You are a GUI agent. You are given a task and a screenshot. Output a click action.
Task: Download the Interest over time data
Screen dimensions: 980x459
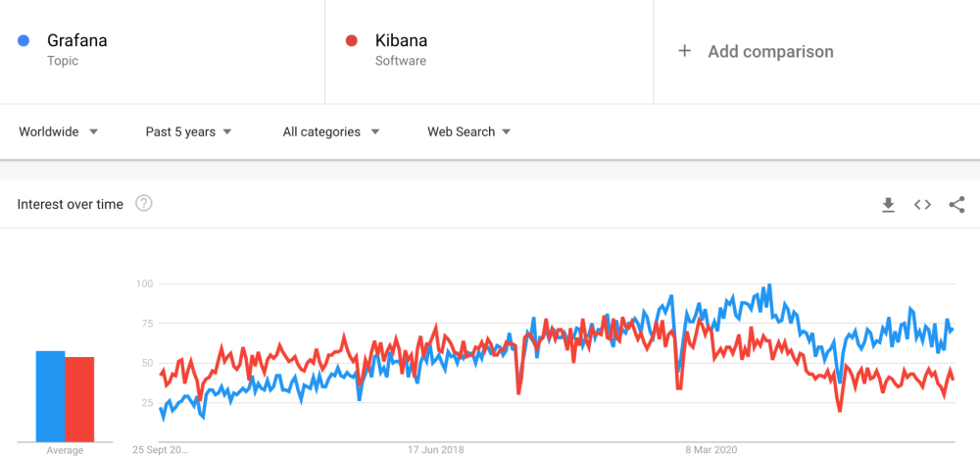pos(888,204)
